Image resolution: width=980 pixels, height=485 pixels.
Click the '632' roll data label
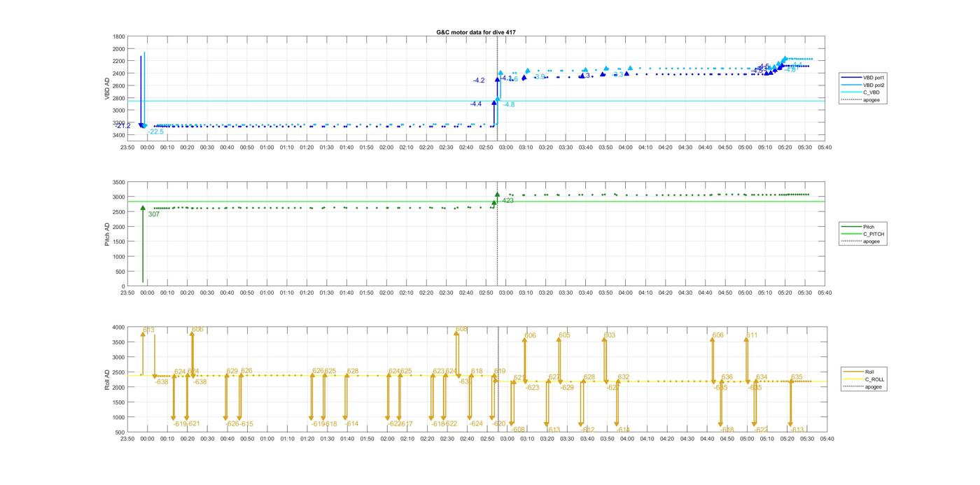[624, 377]
